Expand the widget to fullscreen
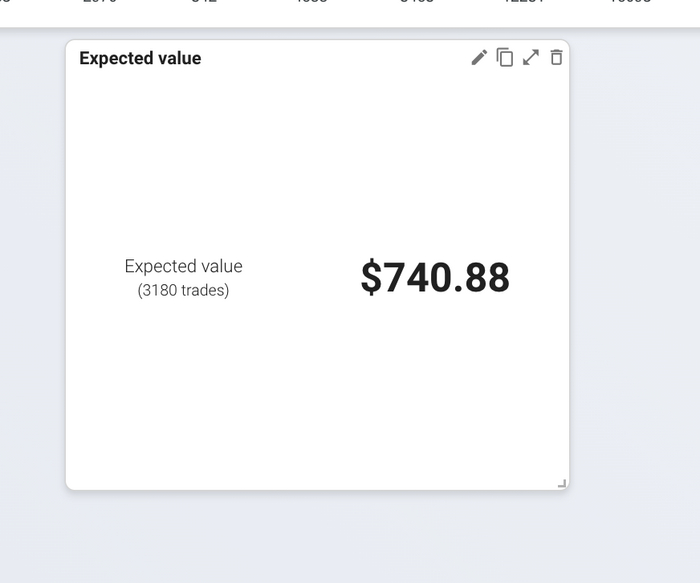This screenshot has height=583, width=700. [531, 58]
